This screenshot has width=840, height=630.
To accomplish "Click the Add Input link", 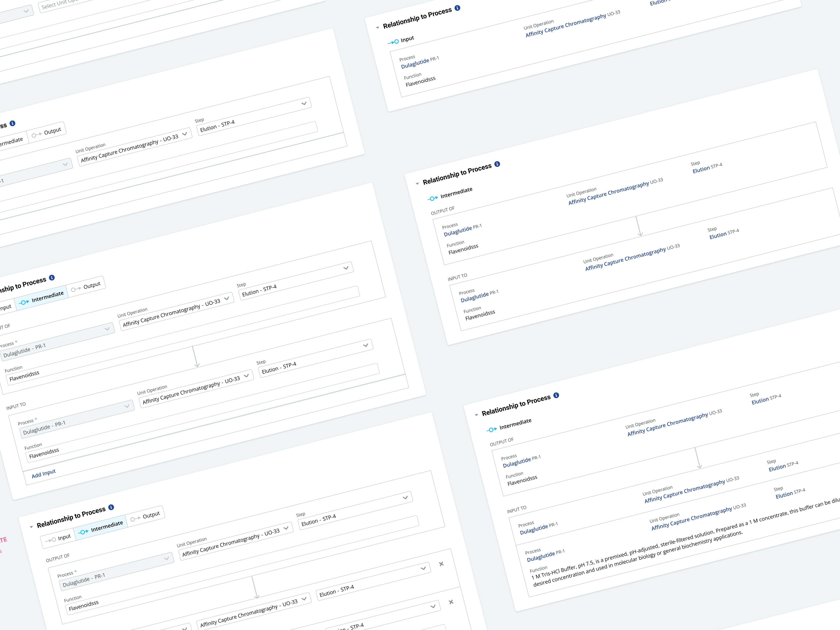I will coord(43,474).
